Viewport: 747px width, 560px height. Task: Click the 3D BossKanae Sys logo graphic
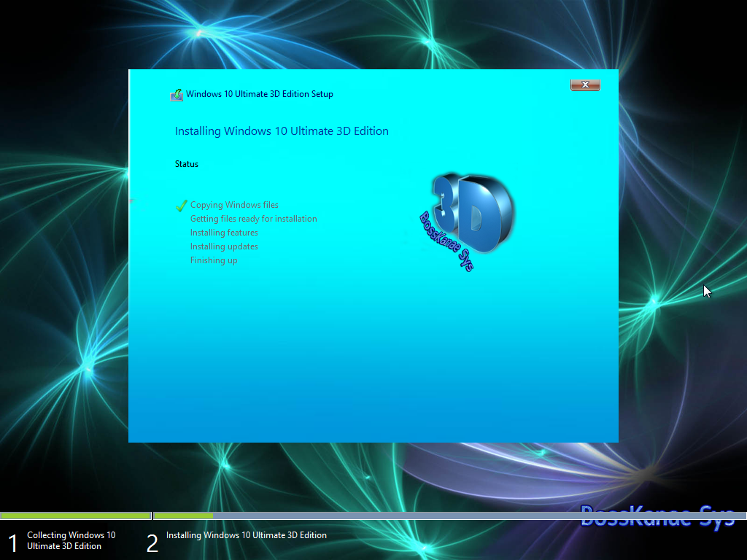coord(466,222)
